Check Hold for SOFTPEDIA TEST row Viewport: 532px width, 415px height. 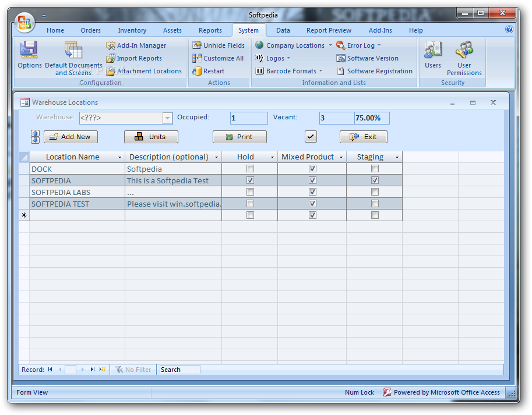(250, 204)
